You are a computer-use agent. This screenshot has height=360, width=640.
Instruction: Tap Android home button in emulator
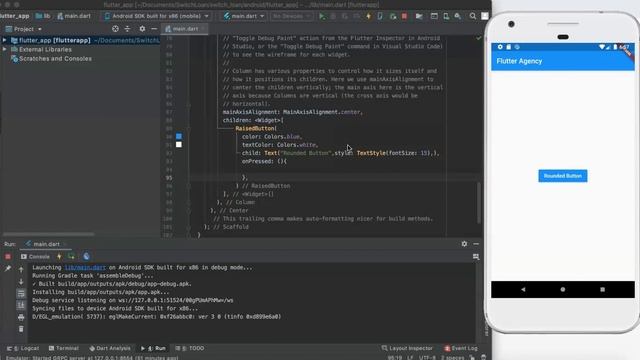coord(563,289)
